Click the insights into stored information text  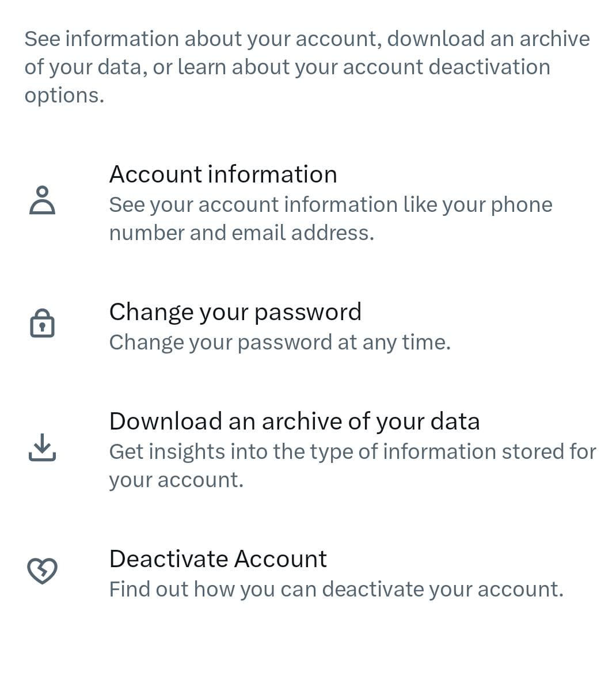click(352, 465)
